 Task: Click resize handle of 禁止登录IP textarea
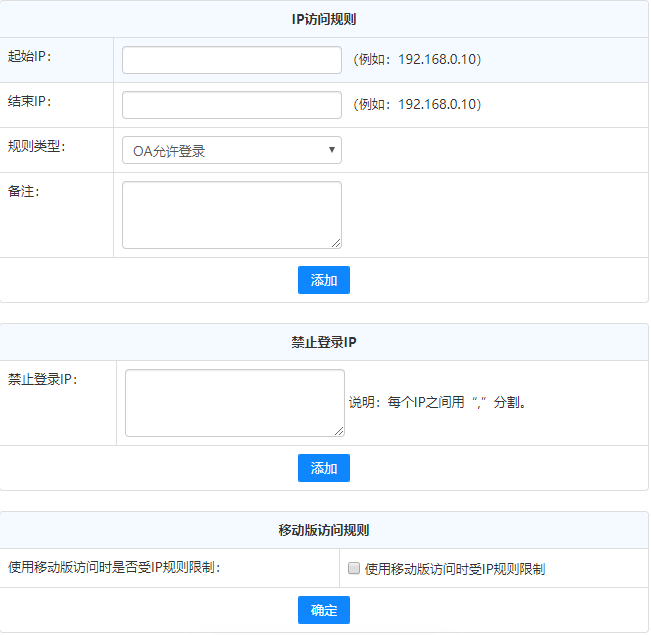click(339, 431)
